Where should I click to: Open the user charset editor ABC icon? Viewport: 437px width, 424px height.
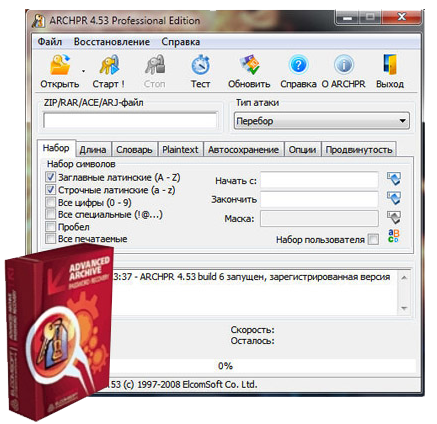point(393,236)
